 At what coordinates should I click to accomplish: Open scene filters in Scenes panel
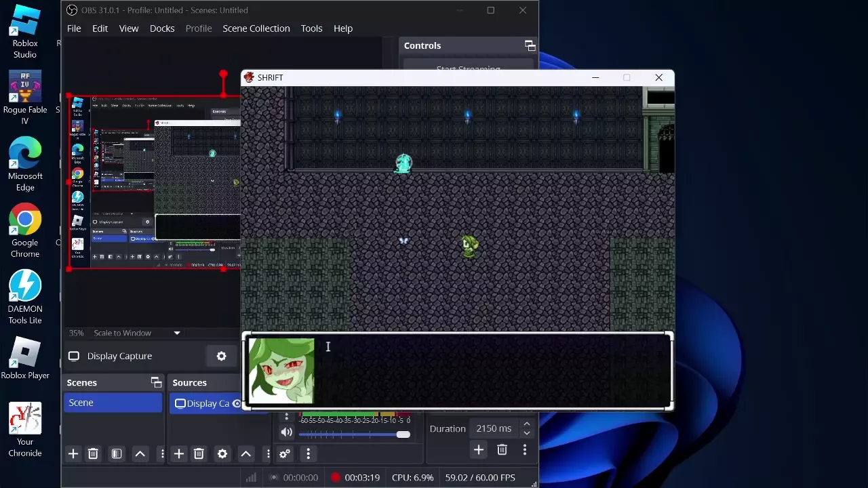click(117, 454)
